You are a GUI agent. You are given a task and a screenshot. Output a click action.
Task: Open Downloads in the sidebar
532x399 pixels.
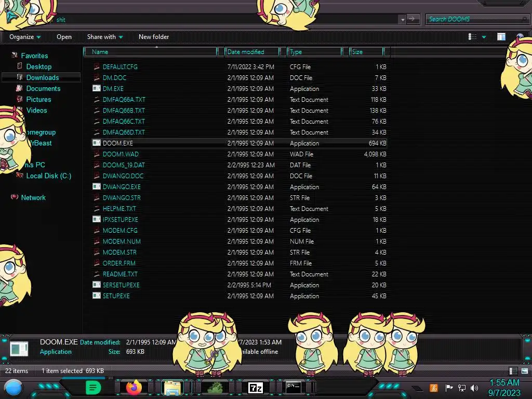tap(43, 78)
